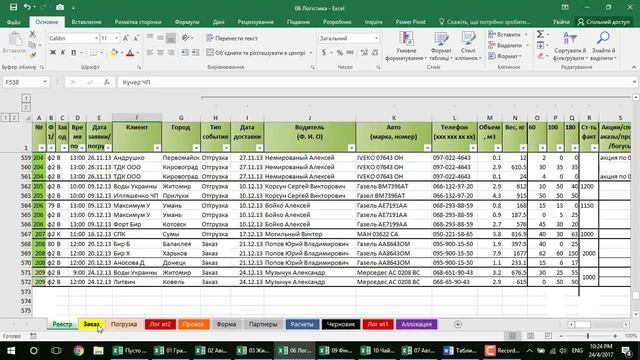This screenshot has height=360, width=640.
Task: Switch to the Погрузка sheet tab
Action: tap(124, 324)
